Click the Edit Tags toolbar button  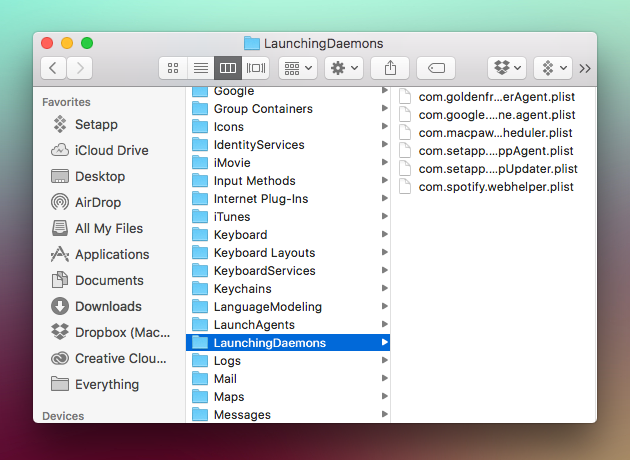[436, 68]
